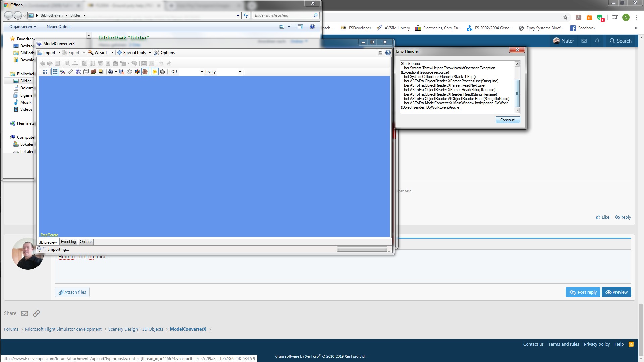Switch to the Event log tab
This screenshot has height=362, width=644.
pos(68,242)
